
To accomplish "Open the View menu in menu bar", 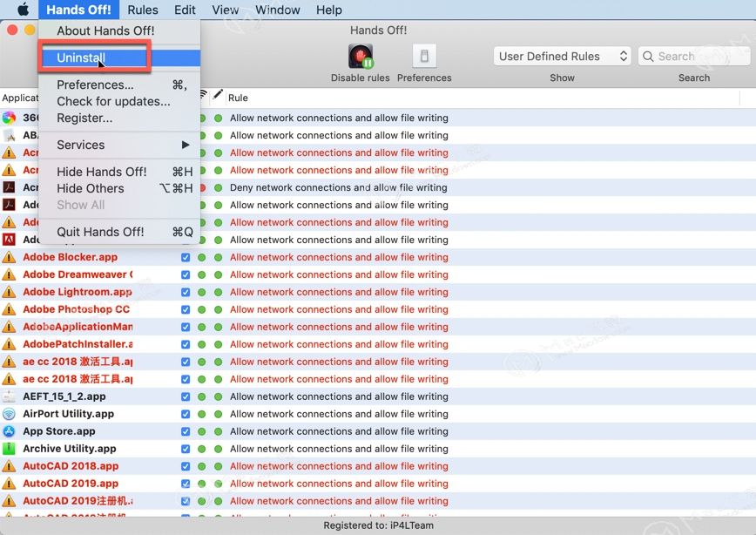I will click(226, 10).
